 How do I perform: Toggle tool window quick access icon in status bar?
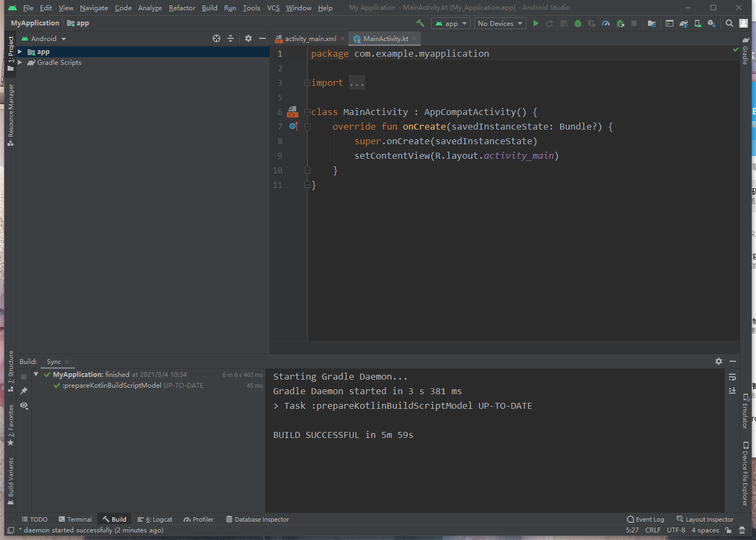pyautogui.click(x=10, y=530)
